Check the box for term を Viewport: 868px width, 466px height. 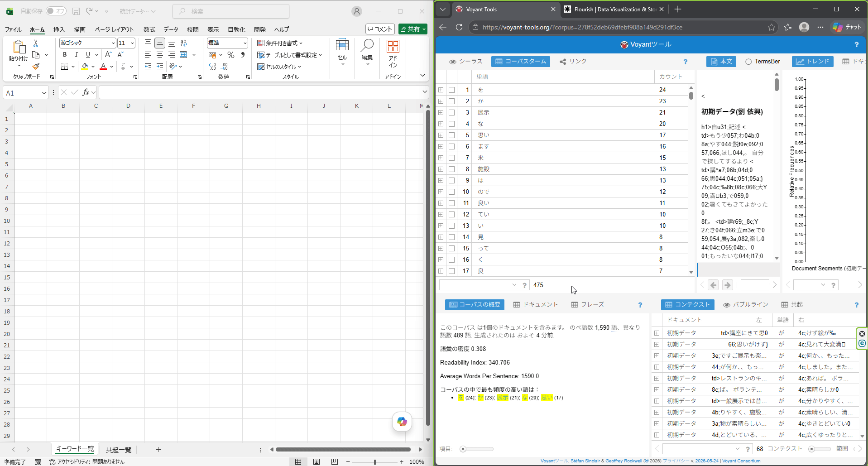coord(452,90)
